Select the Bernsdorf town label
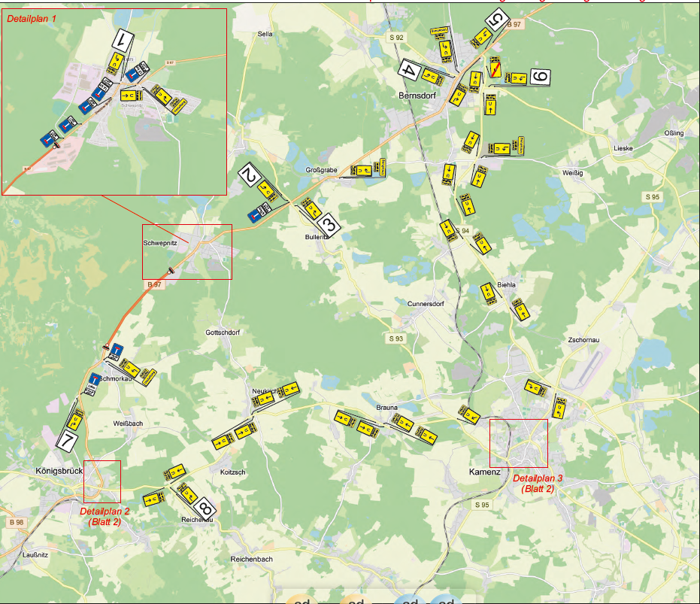This screenshot has width=700, height=604. coord(418,96)
